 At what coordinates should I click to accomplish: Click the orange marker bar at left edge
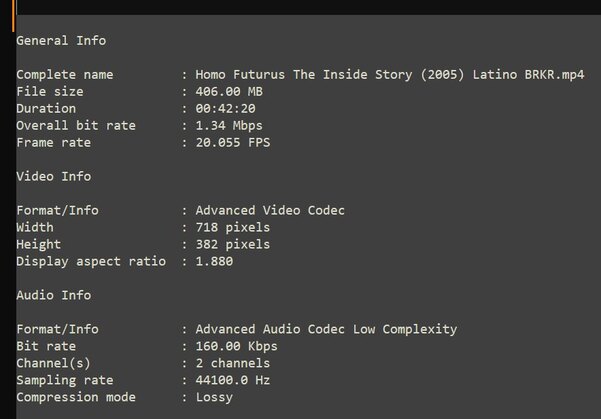(x=13, y=16)
